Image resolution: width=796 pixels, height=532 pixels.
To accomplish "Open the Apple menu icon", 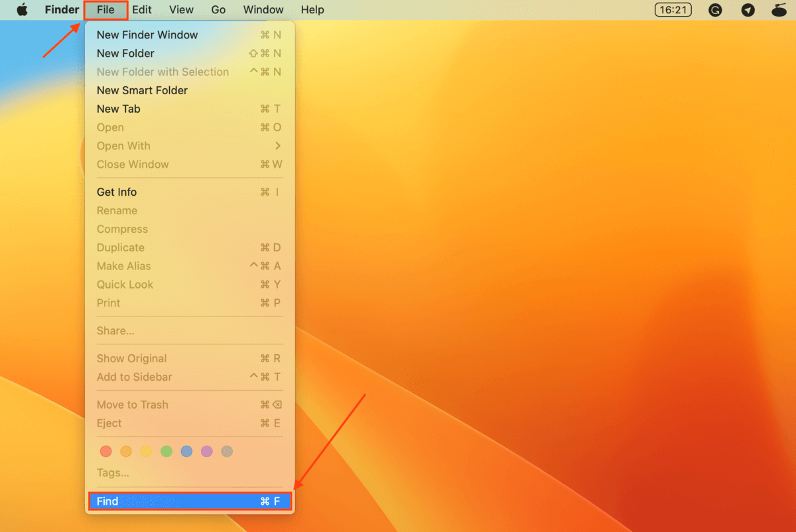I will tap(23, 10).
